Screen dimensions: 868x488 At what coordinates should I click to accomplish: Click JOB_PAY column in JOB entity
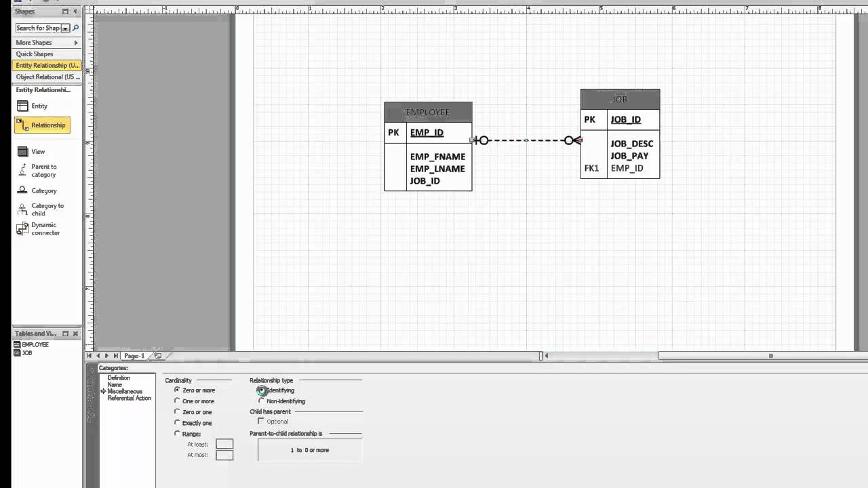pyautogui.click(x=629, y=156)
